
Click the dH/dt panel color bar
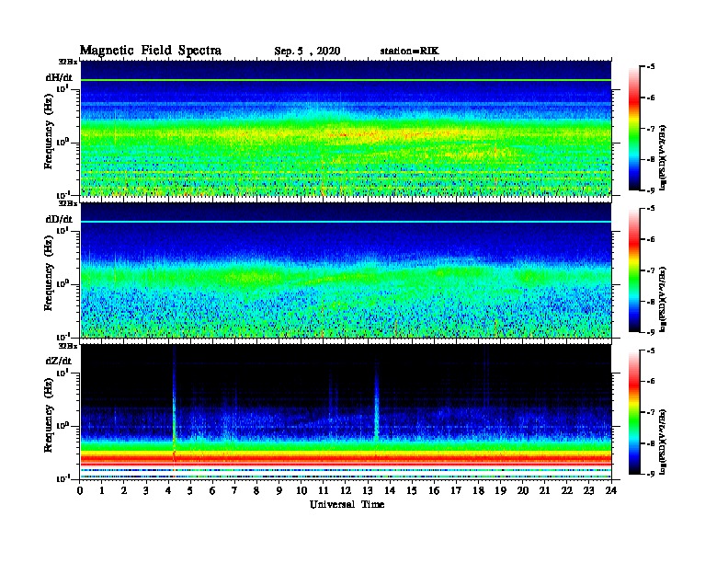coord(633,128)
